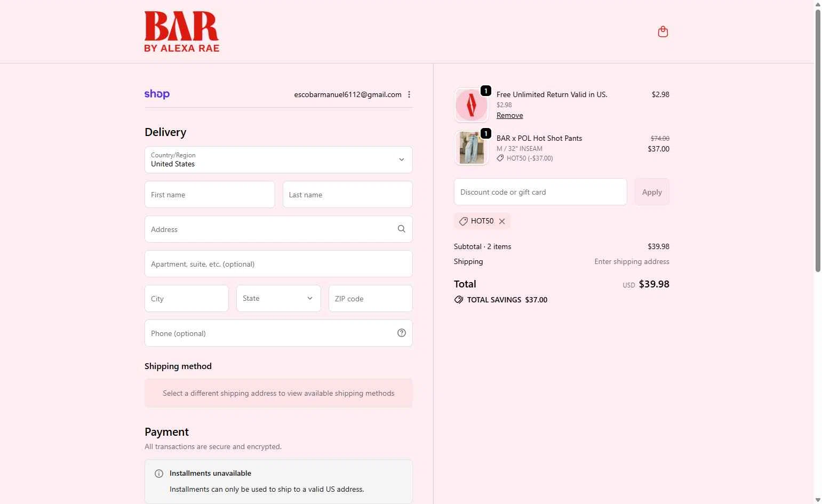Click the phone help question mark icon
The height and width of the screenshot is (504, 822).
coord(402,333)
